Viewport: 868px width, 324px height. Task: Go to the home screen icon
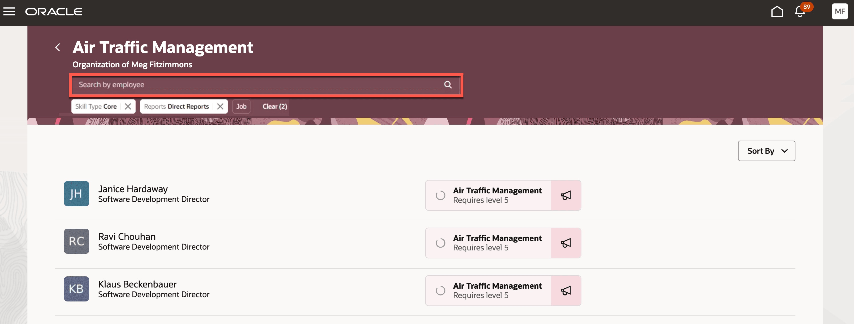[x=777, y=11]
